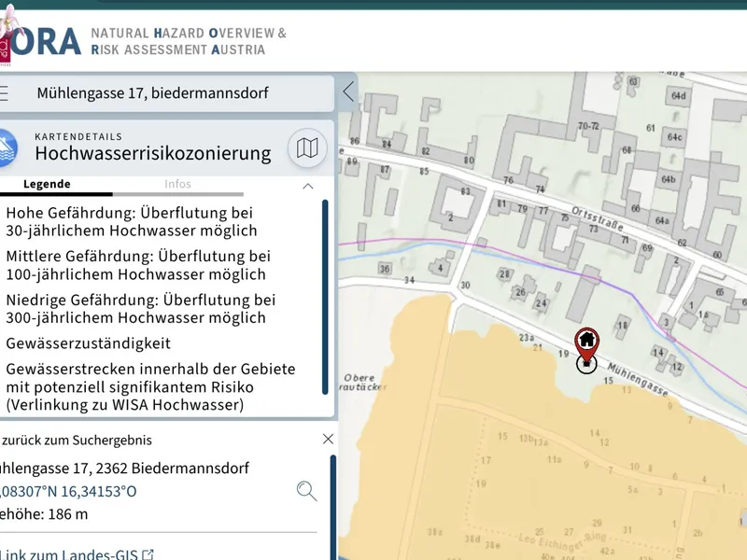Click the external-link icon after Landes-GIS
Image resolution: width=747 pixels, height=560 pixels.
147,555
